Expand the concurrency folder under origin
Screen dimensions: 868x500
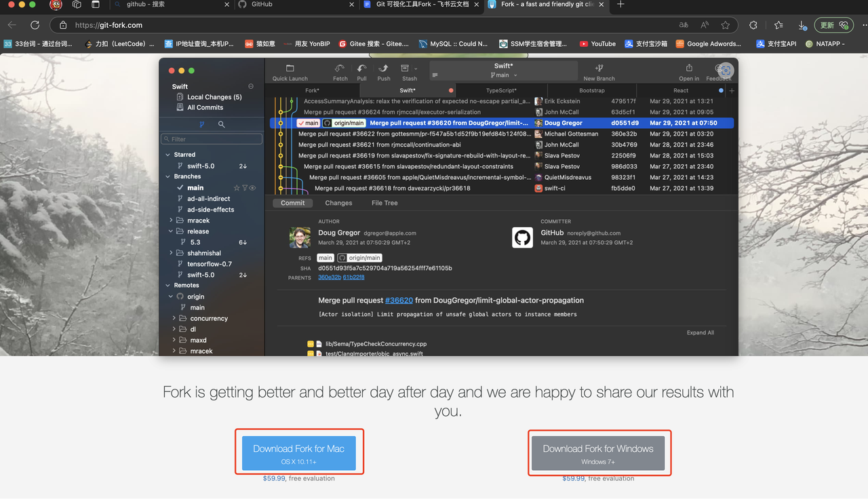[174, 318]
